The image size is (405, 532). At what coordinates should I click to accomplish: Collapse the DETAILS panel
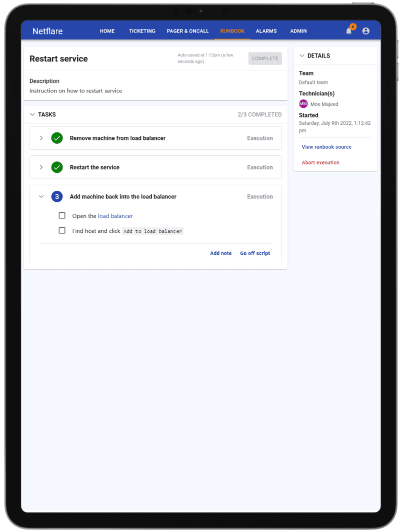(302, 55)
